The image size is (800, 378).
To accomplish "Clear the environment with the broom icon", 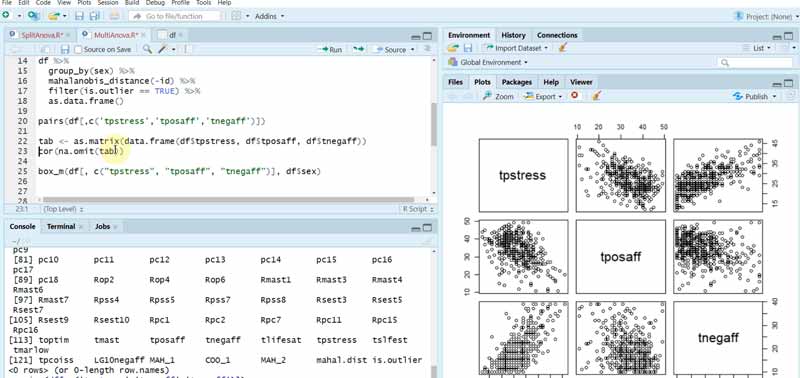I will pos(563,47).
